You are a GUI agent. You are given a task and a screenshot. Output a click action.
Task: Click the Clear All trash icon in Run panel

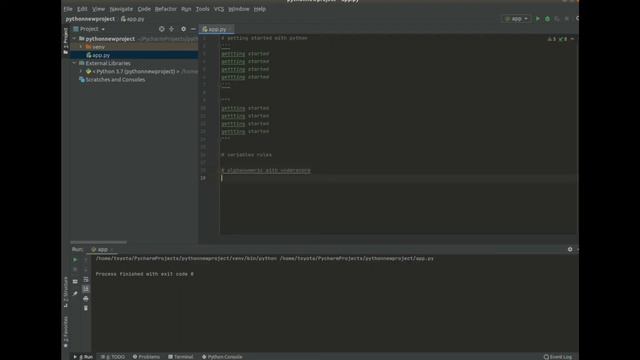(x=86, y=308)
